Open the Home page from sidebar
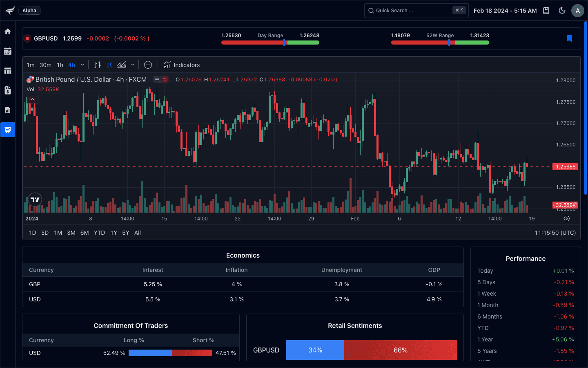 (x=8, y=31)
